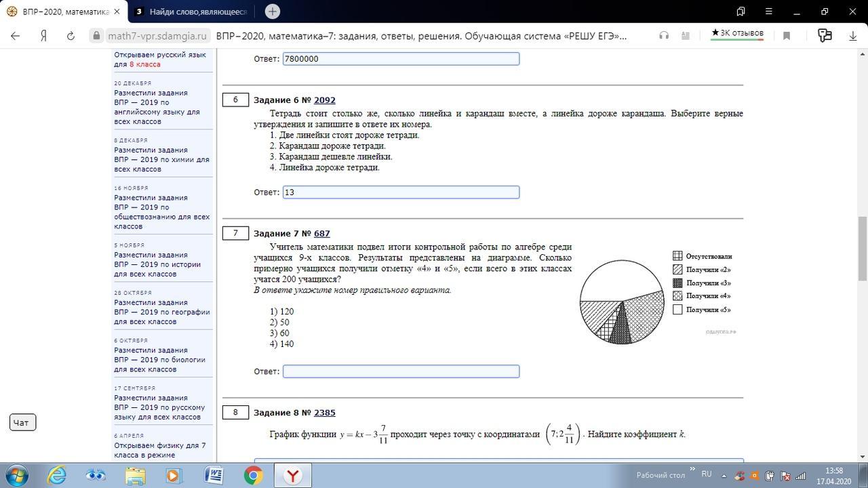868x488 pixels.
Task: Open the passwords and cards manager icon
Action: click(825, 36)
